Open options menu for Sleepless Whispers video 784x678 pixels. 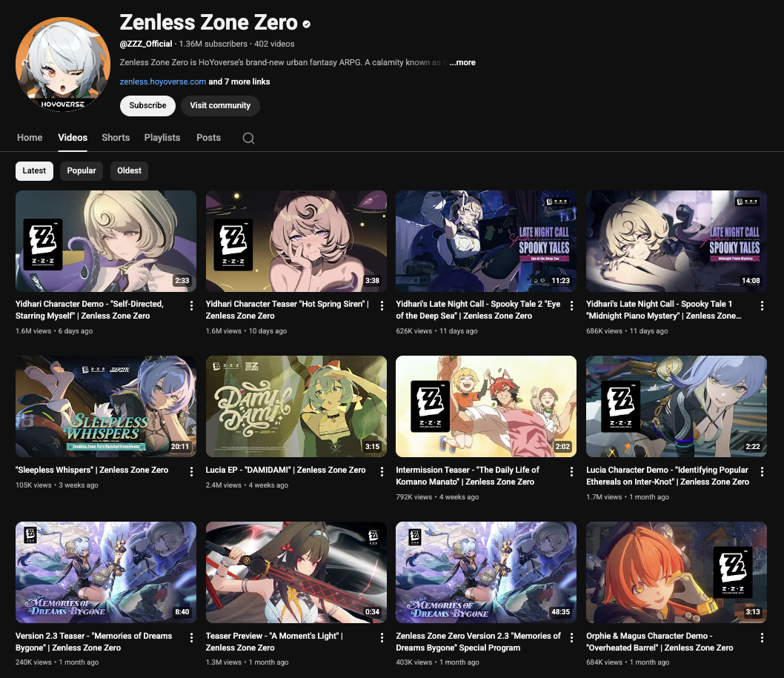click(191, 471)
